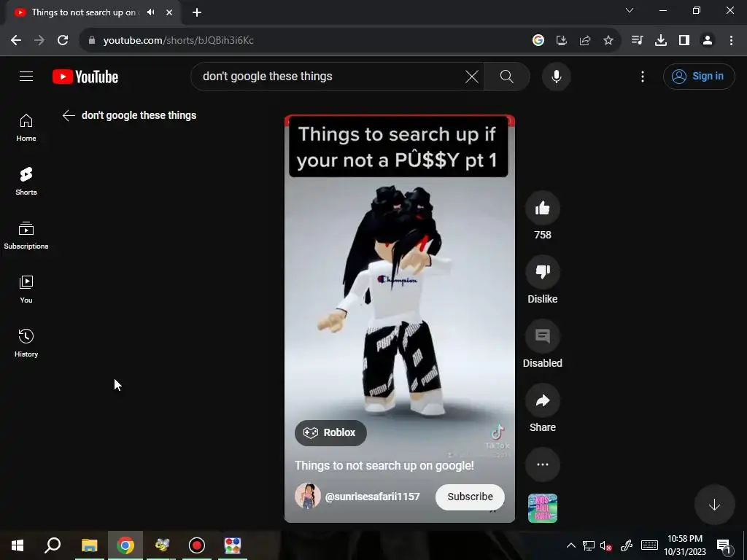Toggle Chrome side panel
The image size is (747, 560).
[684, 41]
